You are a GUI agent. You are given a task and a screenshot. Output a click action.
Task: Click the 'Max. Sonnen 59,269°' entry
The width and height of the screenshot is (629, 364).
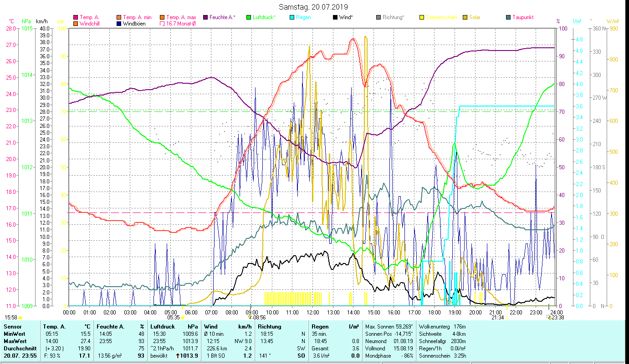pyautogui.click(x=389, y=327)
